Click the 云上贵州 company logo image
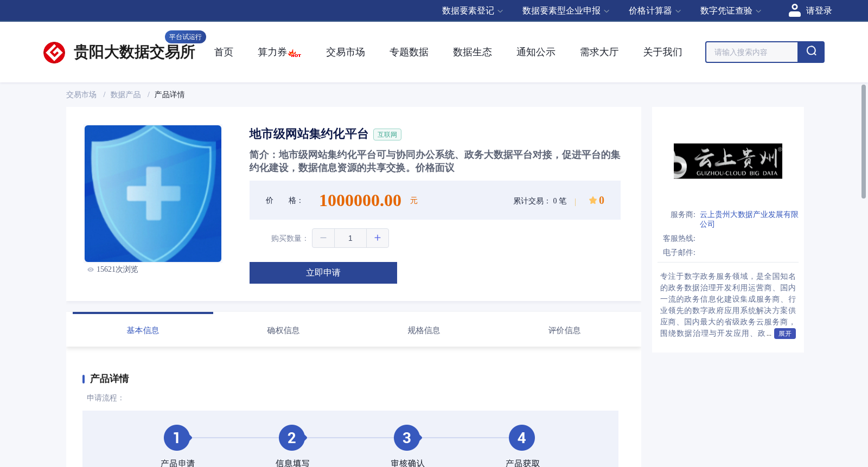 tap(728, 161)
